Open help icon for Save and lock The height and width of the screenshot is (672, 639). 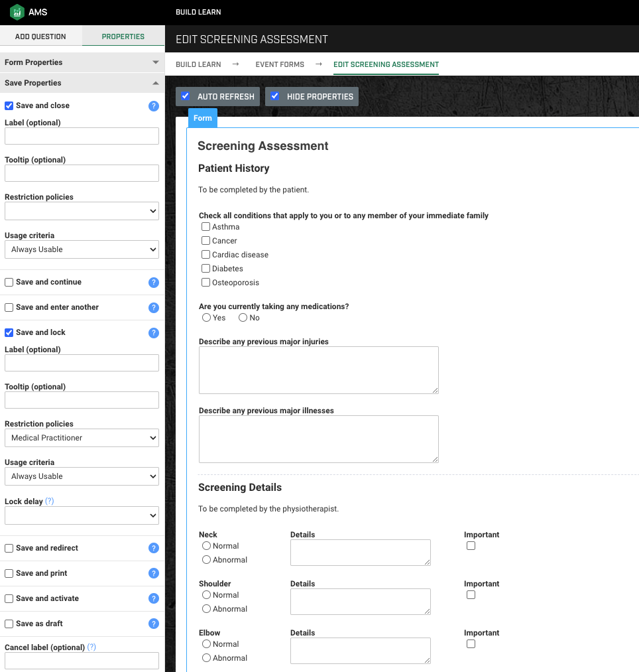click(x=154, y=333)
